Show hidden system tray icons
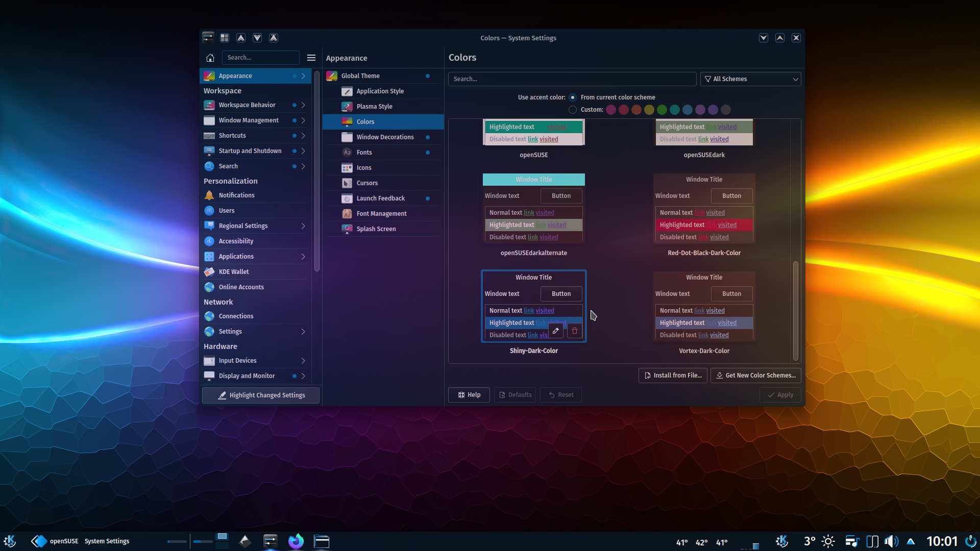 (x=911, y=541)
